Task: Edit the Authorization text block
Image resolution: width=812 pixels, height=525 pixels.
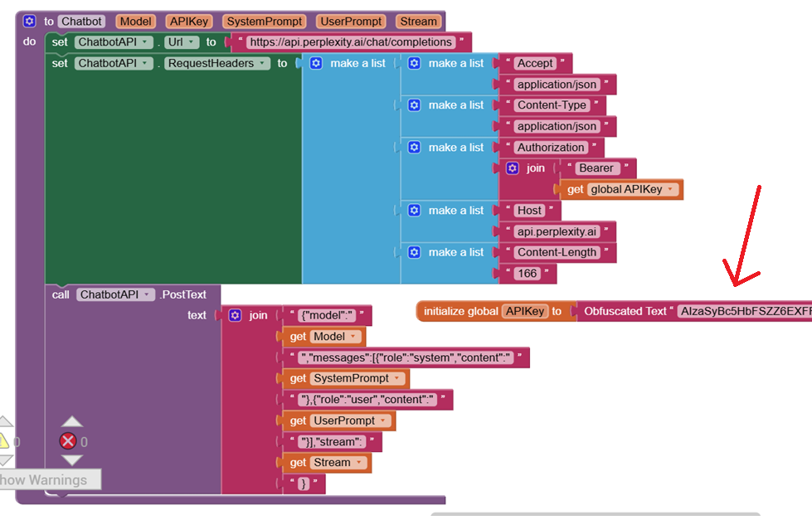Action: click(551, 148)
